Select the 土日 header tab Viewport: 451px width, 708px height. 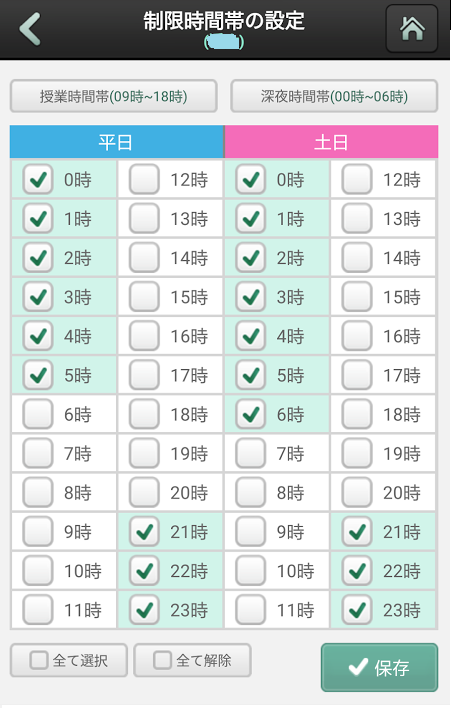click(x=331, y=142)
